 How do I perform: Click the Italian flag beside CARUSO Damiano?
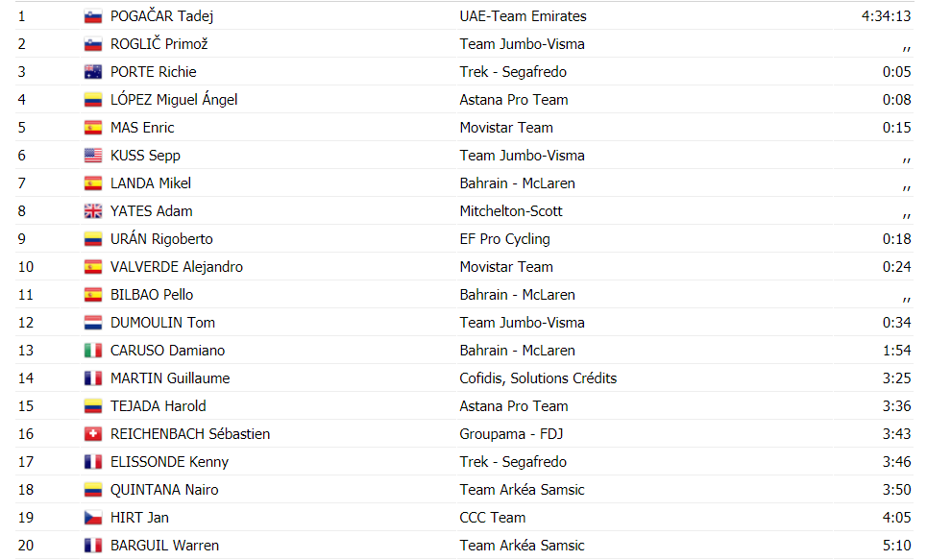point(93,351)
